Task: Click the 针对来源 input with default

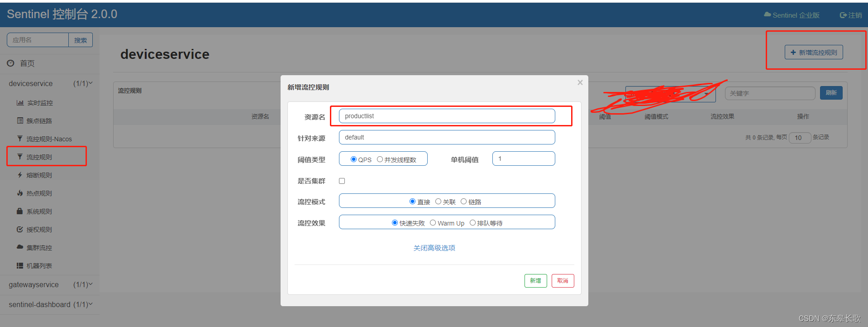Action: point(447,137)
